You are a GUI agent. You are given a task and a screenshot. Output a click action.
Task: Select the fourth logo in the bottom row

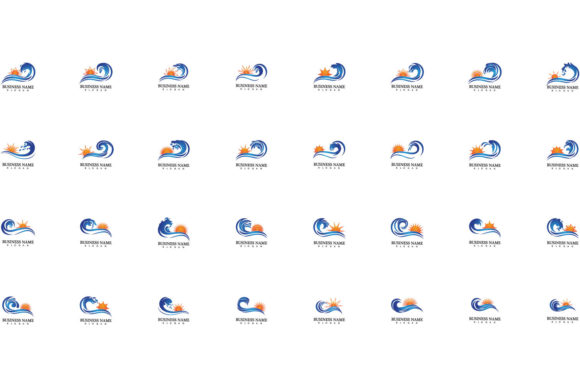click(x=252, y=310)
